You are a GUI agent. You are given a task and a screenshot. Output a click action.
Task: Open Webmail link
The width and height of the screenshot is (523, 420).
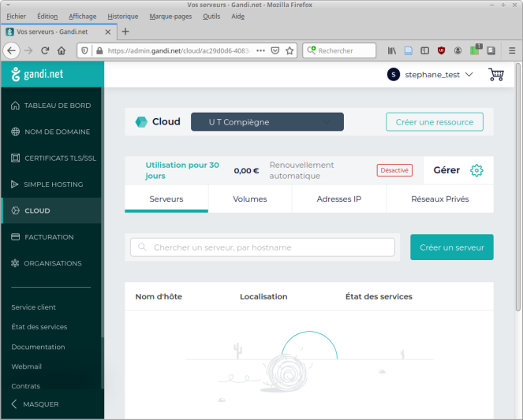pyautogui.click(x=26, y=366)
